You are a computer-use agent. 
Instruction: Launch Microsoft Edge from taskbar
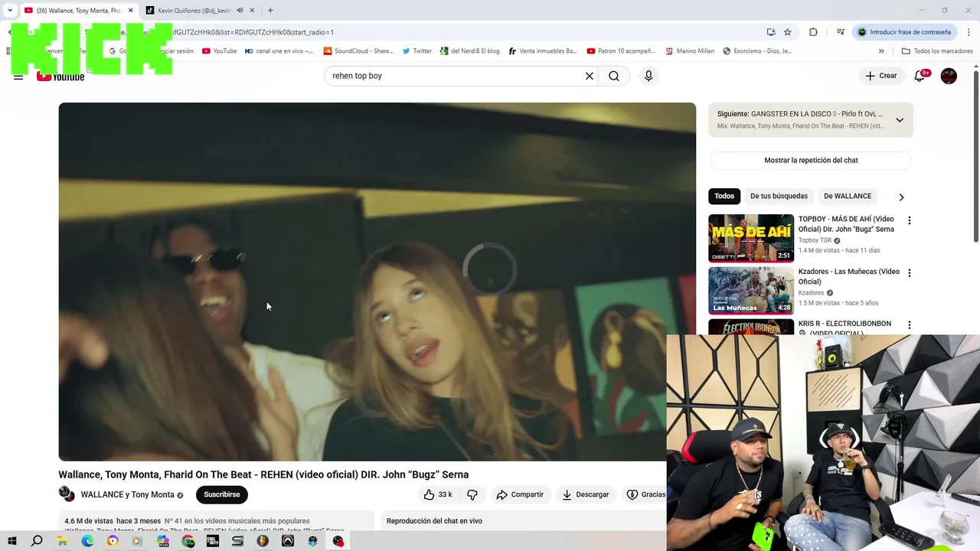tap(87, 541)
